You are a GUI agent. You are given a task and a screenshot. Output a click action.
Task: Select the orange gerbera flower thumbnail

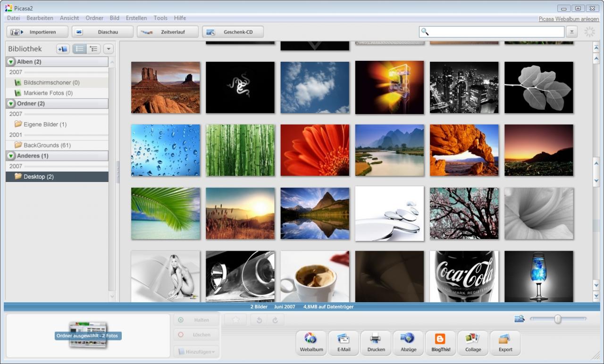click(x=315, y=150)
